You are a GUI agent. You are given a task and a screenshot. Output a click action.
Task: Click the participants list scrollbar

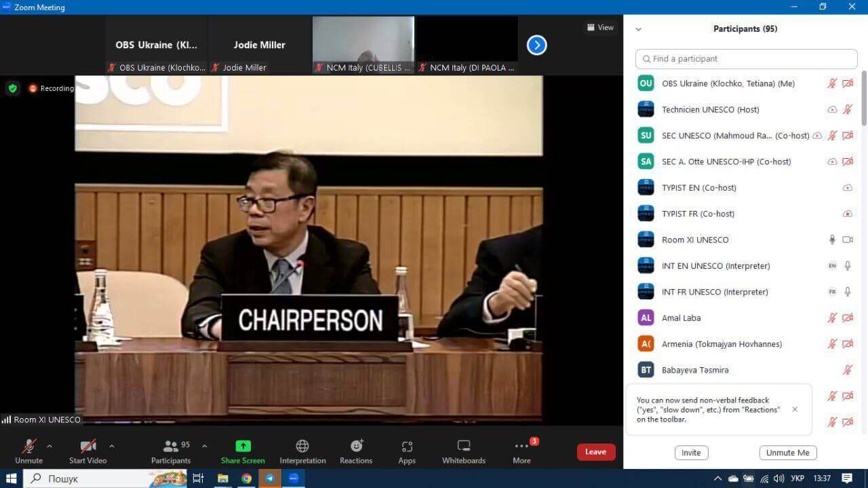pos(863,98)
